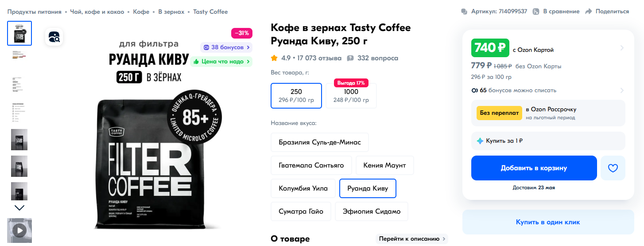644x246 pixels.
Task: Click the heart favorites icon
Action: [x=613, y=168]
